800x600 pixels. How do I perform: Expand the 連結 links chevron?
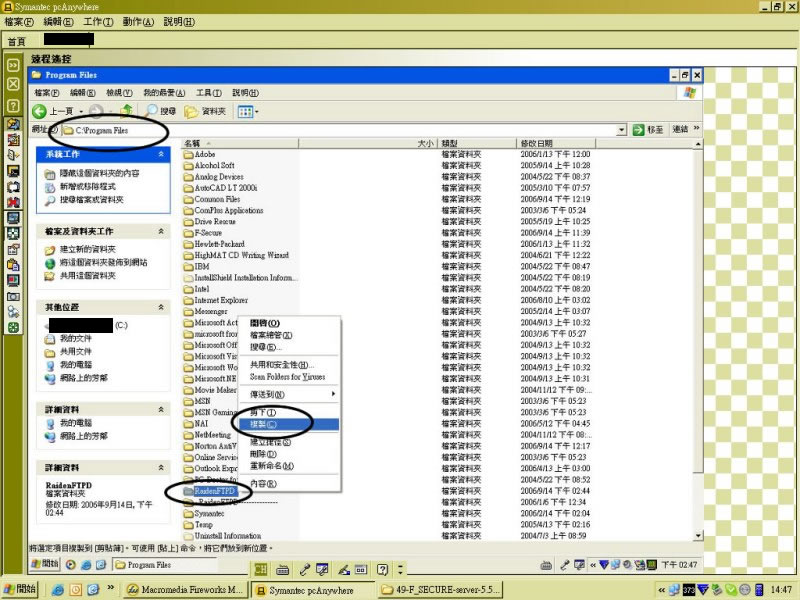(x=696, y=128)
